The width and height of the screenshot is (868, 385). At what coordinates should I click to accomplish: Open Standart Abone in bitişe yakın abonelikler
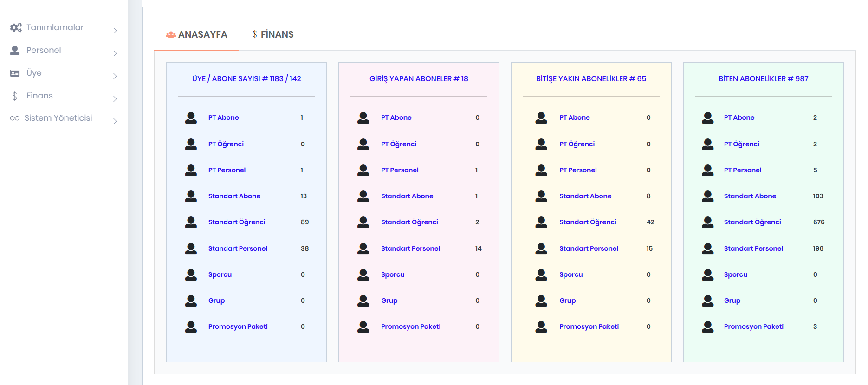coord(585,196)
